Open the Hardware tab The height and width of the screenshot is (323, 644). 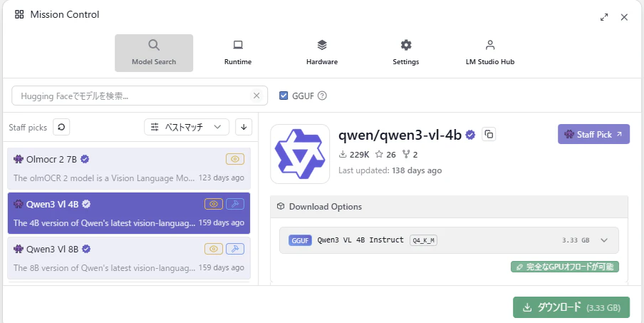coord(322,53)
